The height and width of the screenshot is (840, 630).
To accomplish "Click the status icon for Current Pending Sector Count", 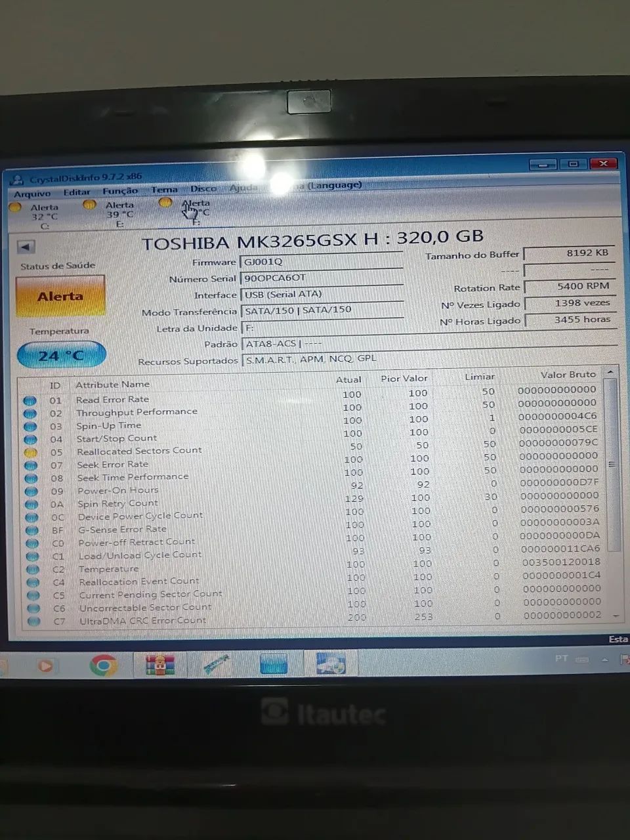I will (34, 595).
